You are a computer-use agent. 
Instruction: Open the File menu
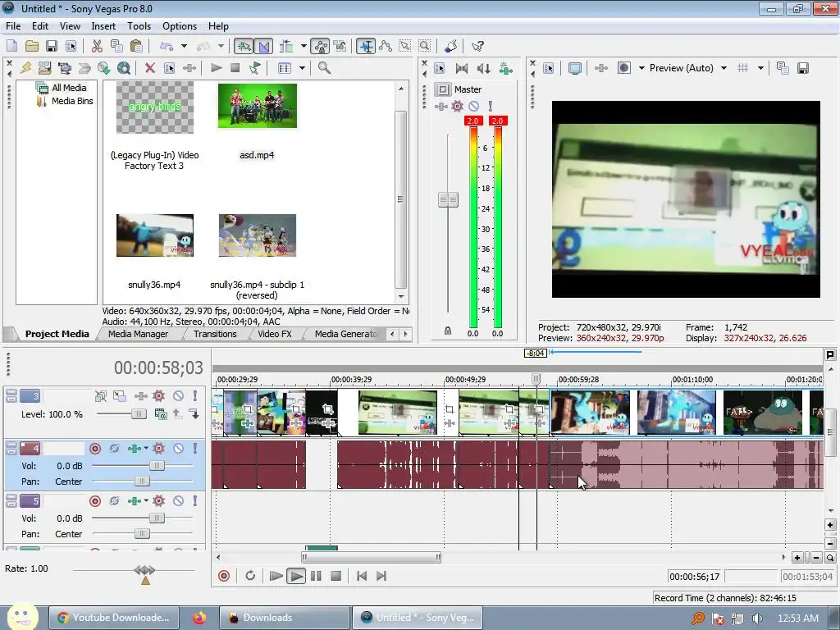(x=13, y=25)
